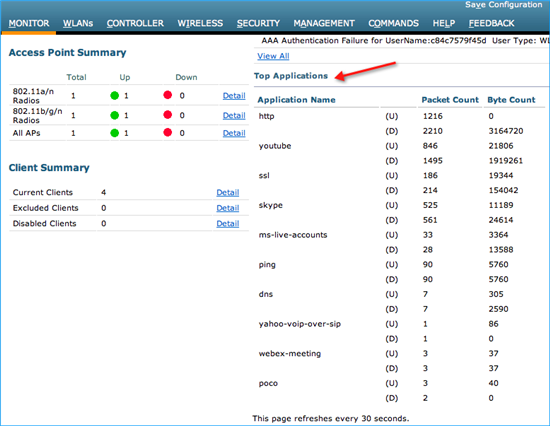Click green Up status dot for All APs
550x426 pixels.
tap(114, 133)
